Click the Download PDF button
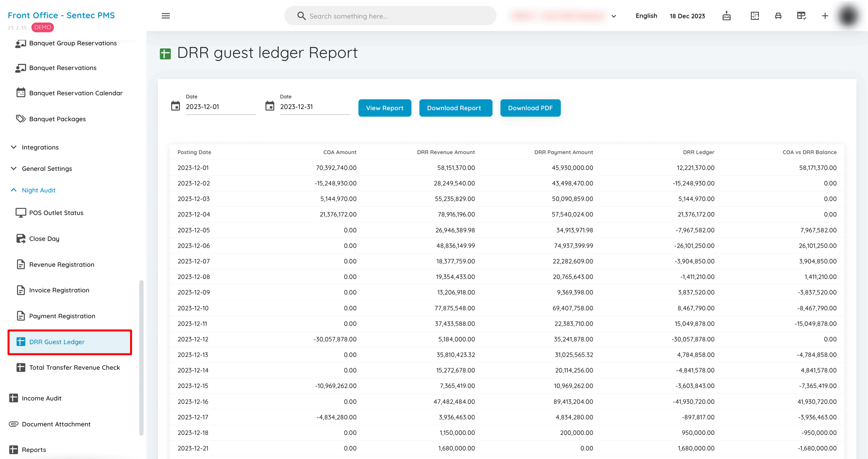Screen dimensions: 868x459 (530, 108)
